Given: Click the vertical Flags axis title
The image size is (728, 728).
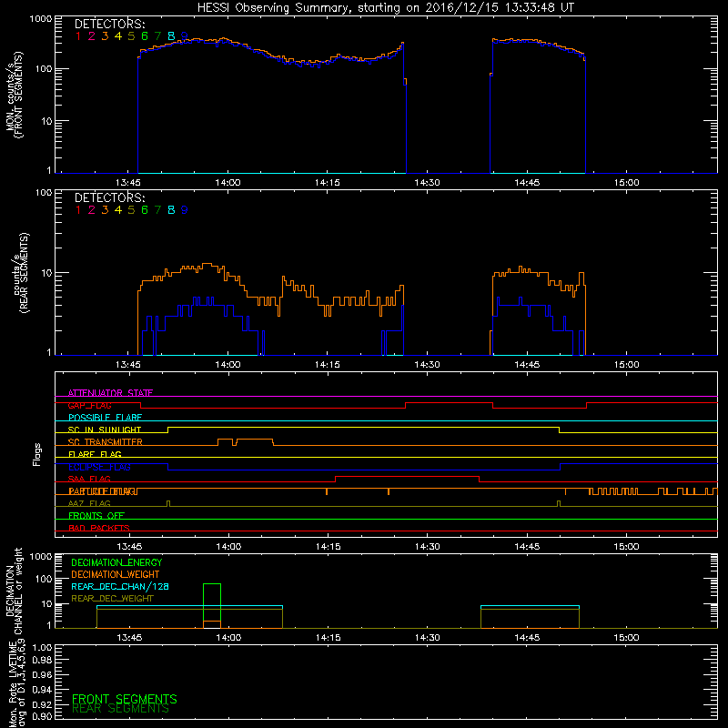Looking at the screenshot, I should pyautogui.click(x=37, y=454).
